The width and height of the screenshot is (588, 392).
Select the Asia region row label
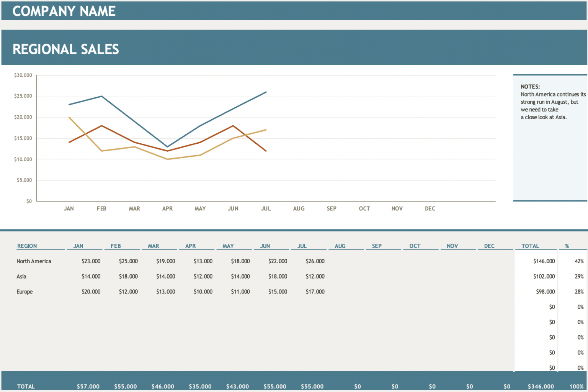click(x=22, y=276)
